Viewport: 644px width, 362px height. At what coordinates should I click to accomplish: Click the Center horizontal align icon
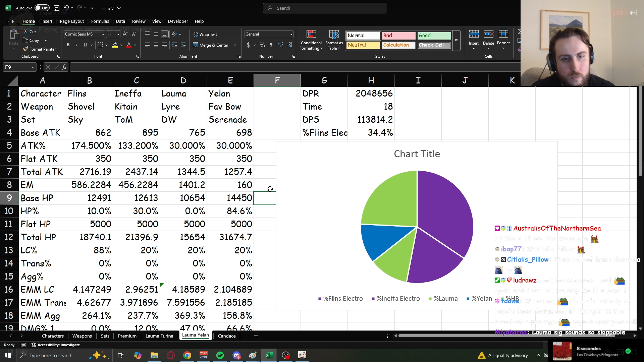tap(156, 45)
